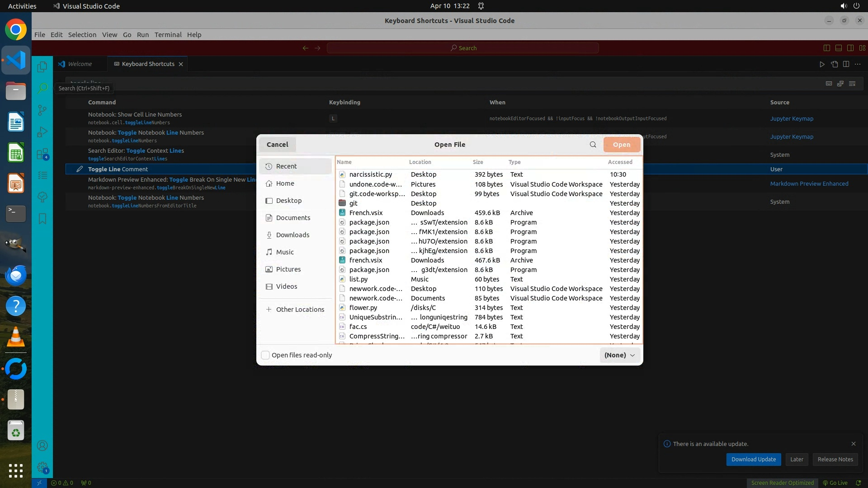868x488 pixels.
Task: Open the Source Control activity bar icon
Action: pos(42,110)
